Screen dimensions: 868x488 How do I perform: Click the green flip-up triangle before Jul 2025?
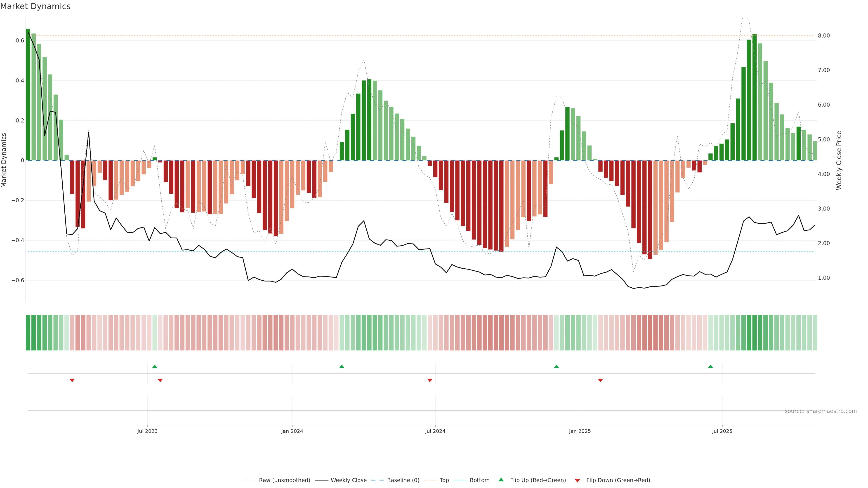[710, 366]
